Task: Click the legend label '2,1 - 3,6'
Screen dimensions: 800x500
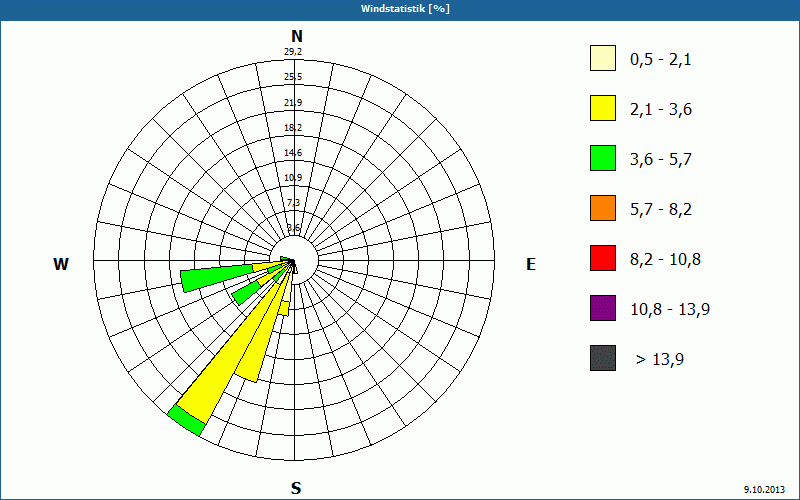Action: 661,110
